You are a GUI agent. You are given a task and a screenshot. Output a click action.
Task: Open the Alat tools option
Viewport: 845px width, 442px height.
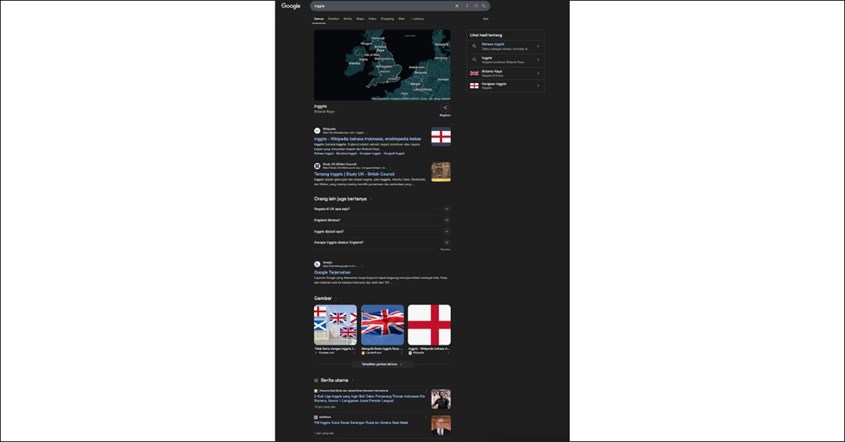click(x=486, y=19)
